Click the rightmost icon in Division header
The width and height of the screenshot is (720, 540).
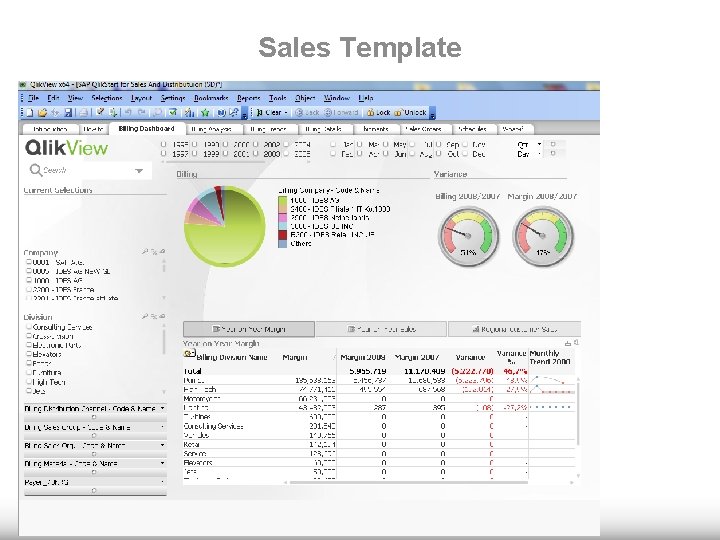click(162, 316)
